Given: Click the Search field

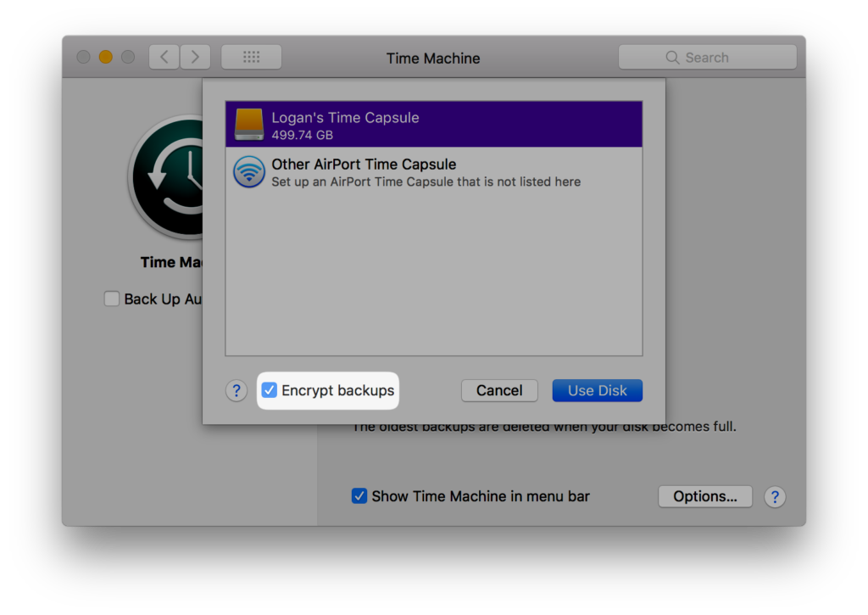Looking at the screenshot, I should point(708,57).
